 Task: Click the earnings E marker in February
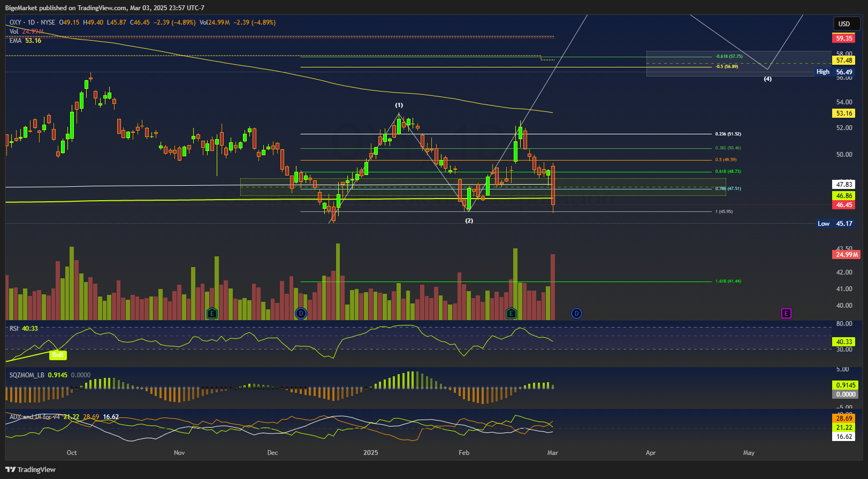[x=512, y=313]
